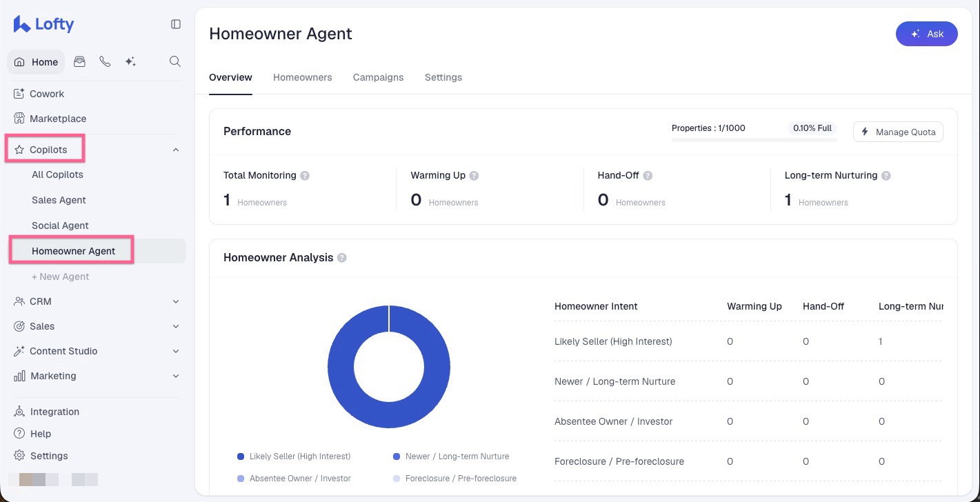Open Integration page link

coord(54,412)
